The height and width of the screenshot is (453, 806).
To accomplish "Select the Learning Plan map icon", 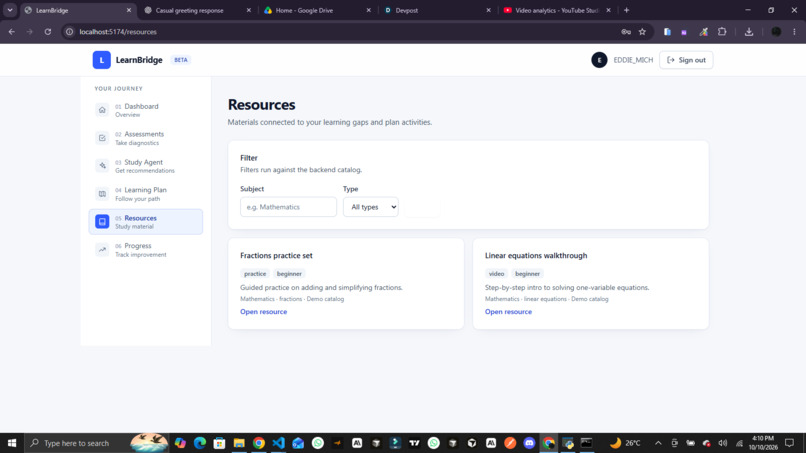I will pos(102,194).
